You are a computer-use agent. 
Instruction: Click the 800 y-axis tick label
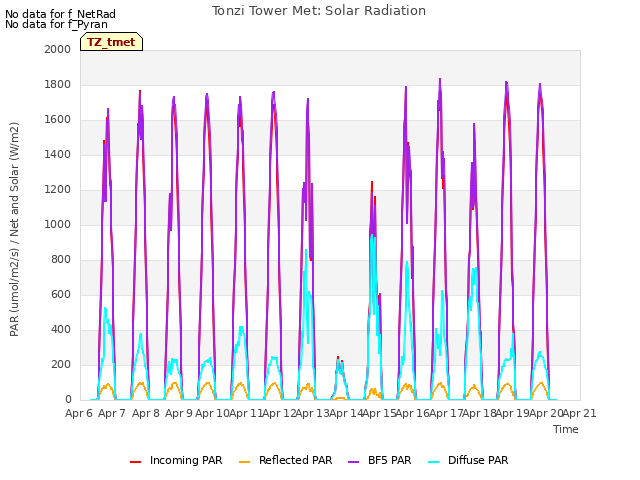tap(61, 260)
